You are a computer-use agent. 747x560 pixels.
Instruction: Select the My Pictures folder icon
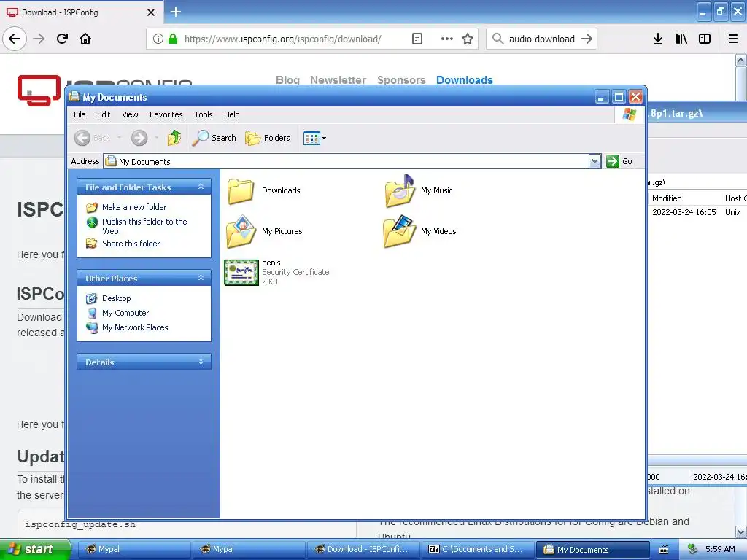point(241,231)
